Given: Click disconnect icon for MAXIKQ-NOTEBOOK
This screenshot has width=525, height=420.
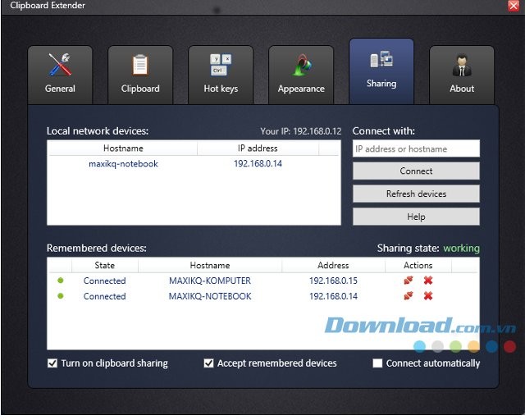Looking at the screenshot, I should pyautogui.click(x=409, y=296).
